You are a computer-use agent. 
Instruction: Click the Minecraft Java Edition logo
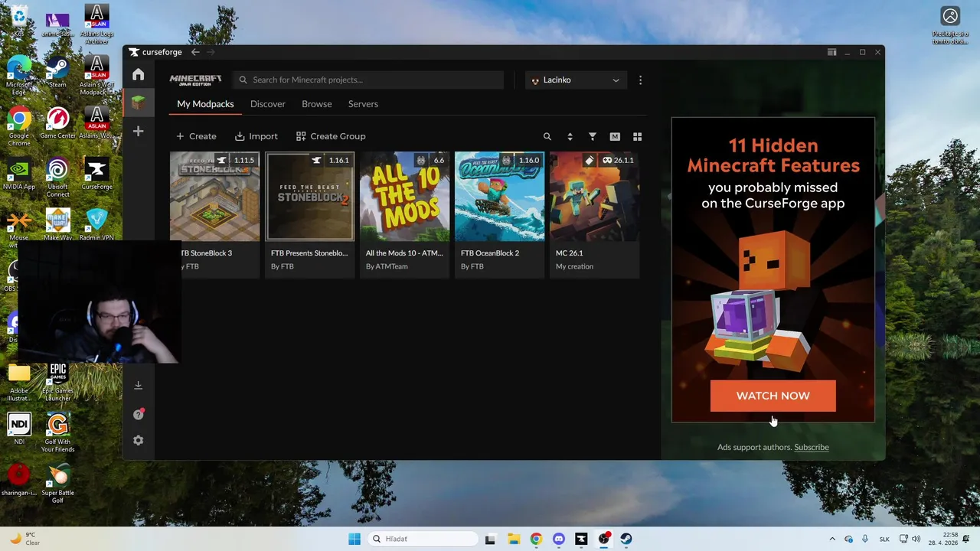pos(195,80)
